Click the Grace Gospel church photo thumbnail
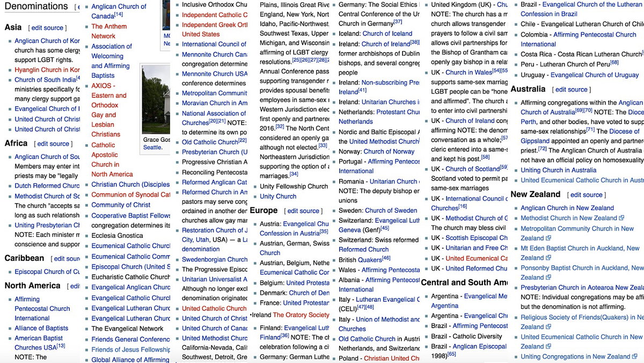 point(156,99)
